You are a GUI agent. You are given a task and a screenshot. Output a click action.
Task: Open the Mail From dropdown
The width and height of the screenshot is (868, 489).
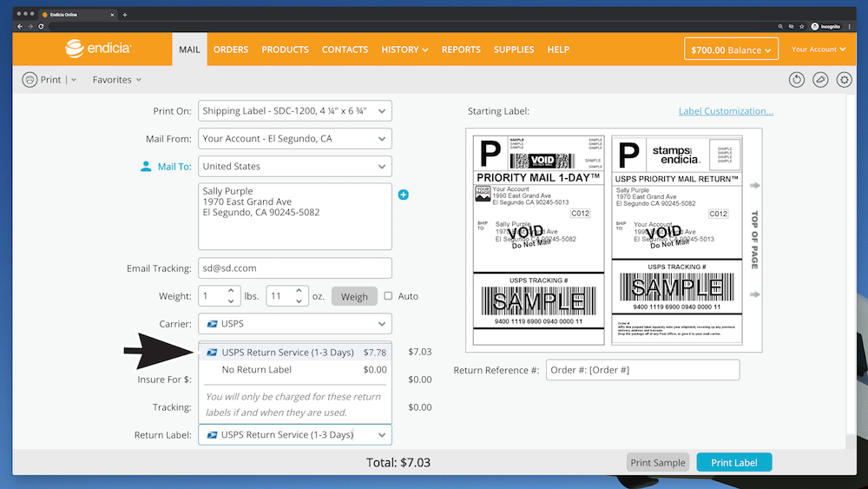click(295, 138)
